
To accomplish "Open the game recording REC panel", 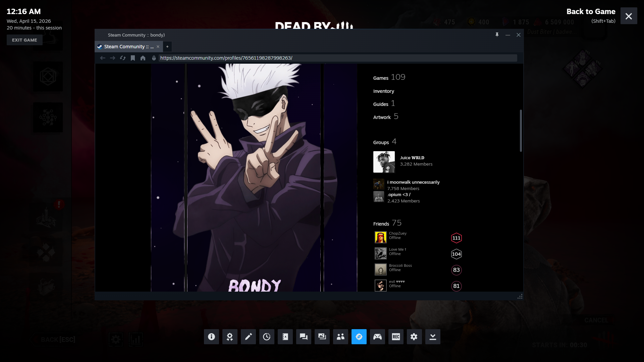I will [x=396, y=337].
